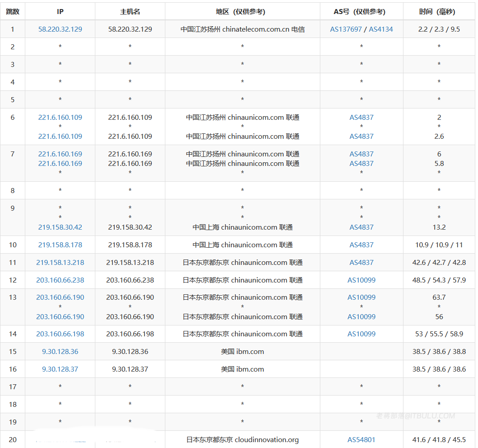The height and width of the screenshot is (448, 478).
Task: Click region 美国 ibm.com in hop 16 row
Action: pos(242,369)
